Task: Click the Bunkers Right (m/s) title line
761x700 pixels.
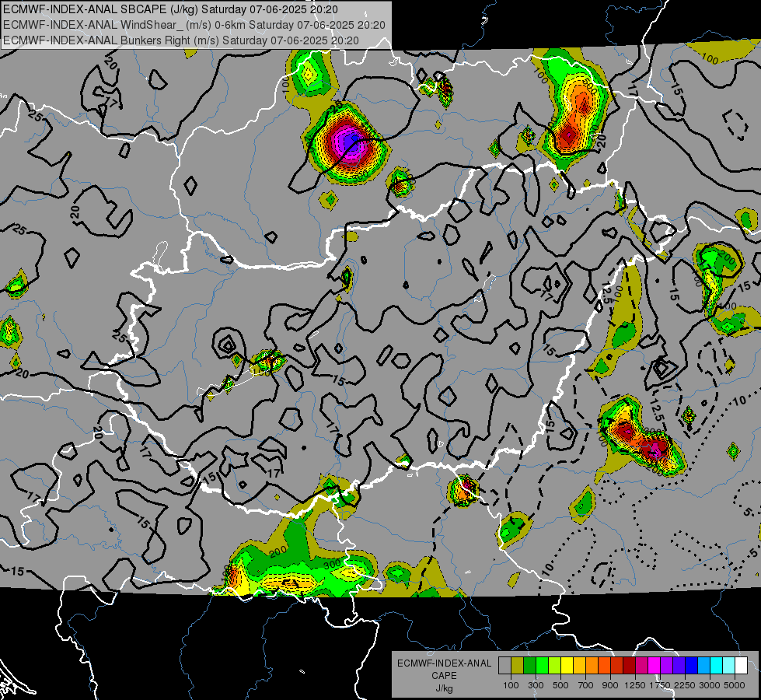Action: coord(180,40)
